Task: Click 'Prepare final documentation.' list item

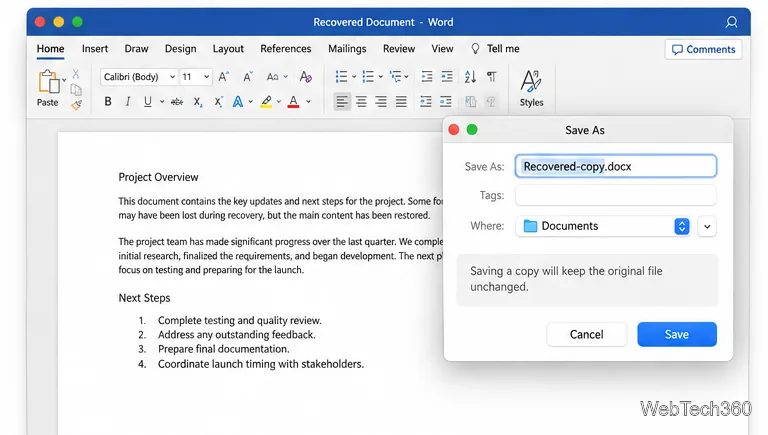Action: coord(223,349)
